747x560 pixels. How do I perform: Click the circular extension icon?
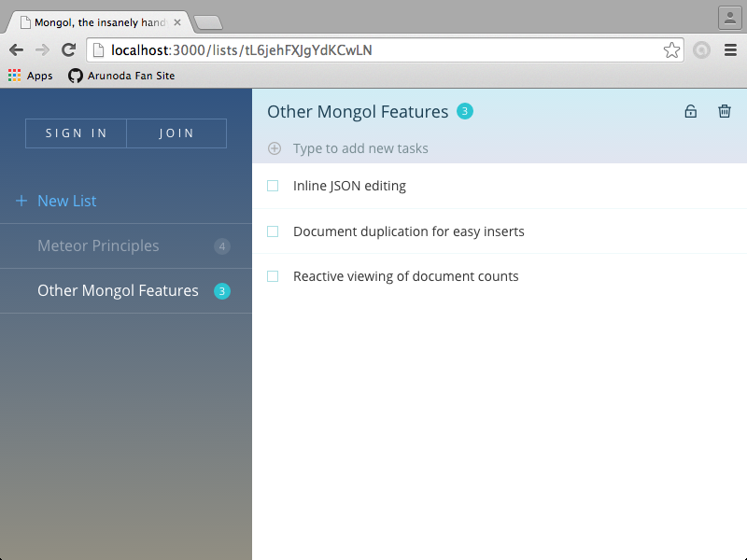tap(702, 50)
